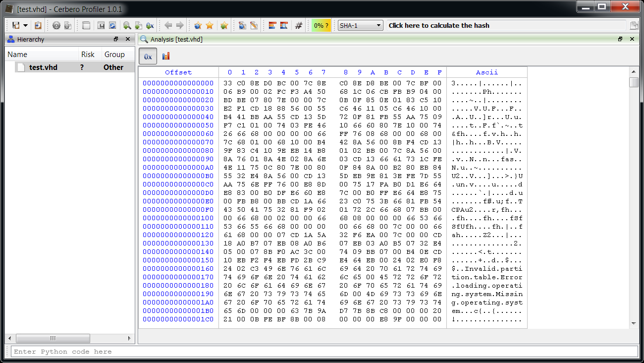Click the clipboard import icon in the toolbar
Screen dimensions: 644x363
[38, 25]
